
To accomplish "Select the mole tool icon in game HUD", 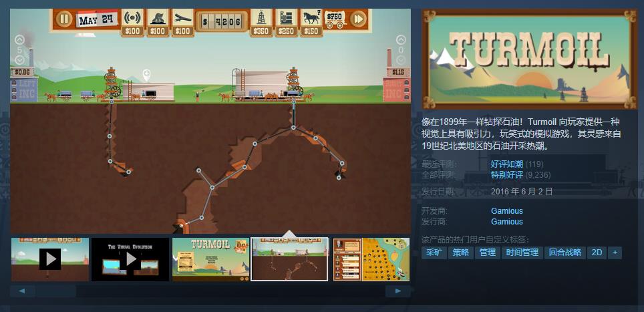I will [158, 17].
